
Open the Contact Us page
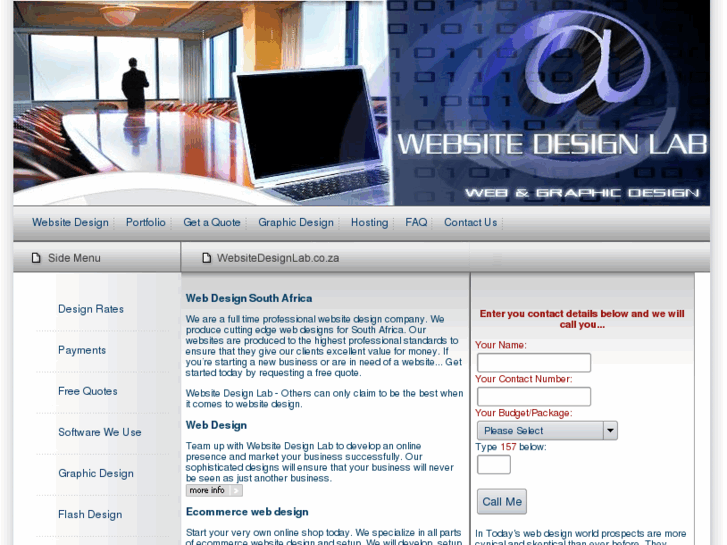[471, 223]
